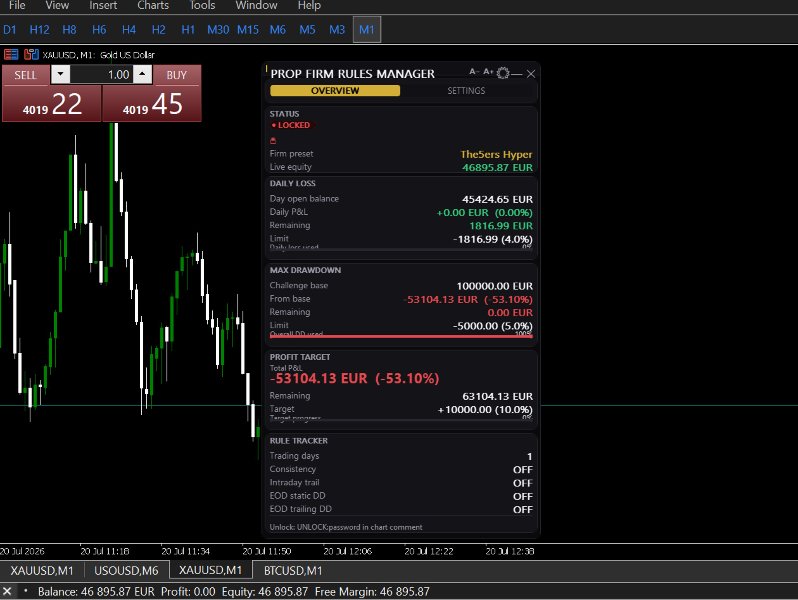Open the BTCUSD,M1 chart tab

pyautogui.click(x=293, y=570)
